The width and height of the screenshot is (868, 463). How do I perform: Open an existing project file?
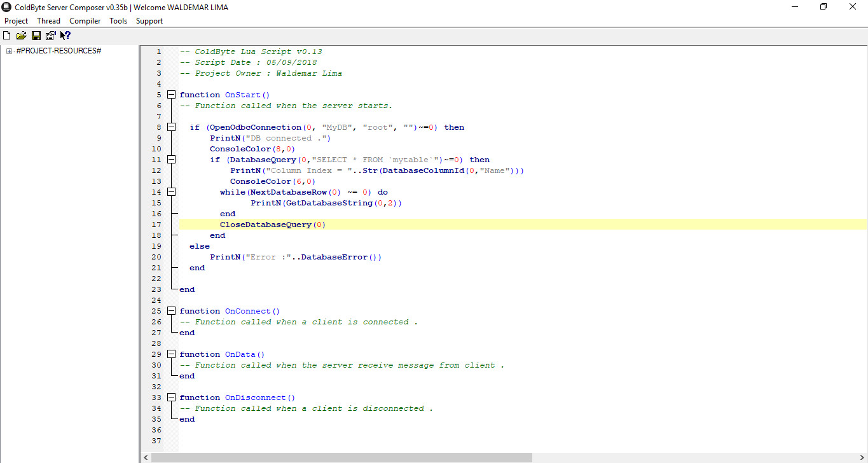[x=21, y=35]
